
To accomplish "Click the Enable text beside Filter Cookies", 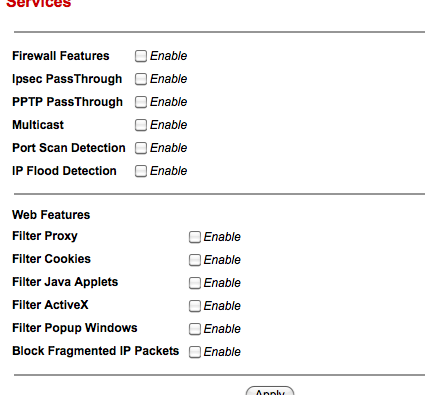I will [x=222, y=260].
